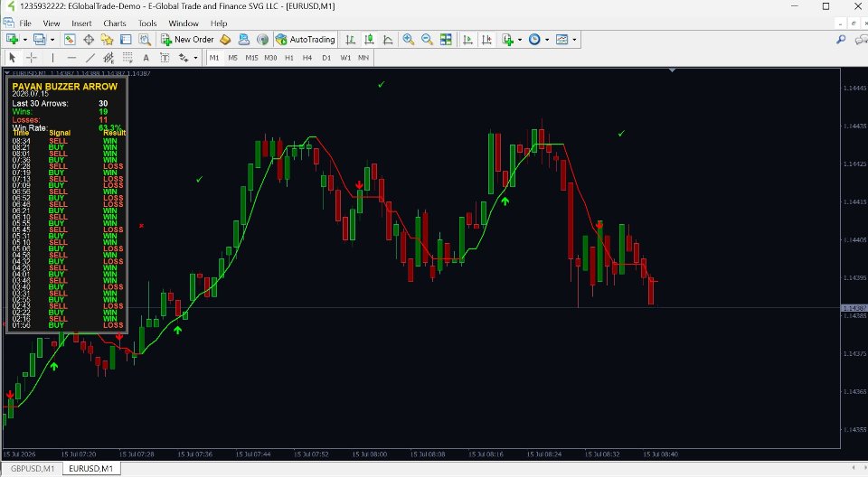Open the Help menu
The height and width of the screenshot is (477, 868).
tap(219, 23)
